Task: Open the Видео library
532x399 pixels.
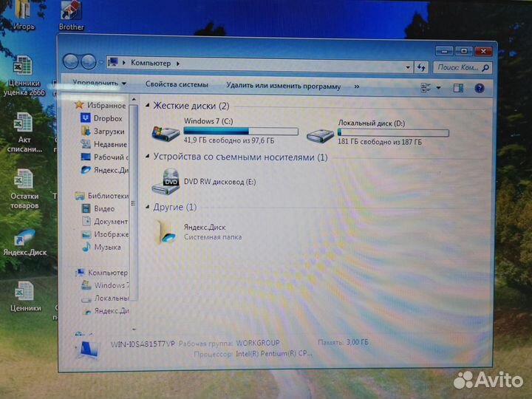Action: click(98, 208)
